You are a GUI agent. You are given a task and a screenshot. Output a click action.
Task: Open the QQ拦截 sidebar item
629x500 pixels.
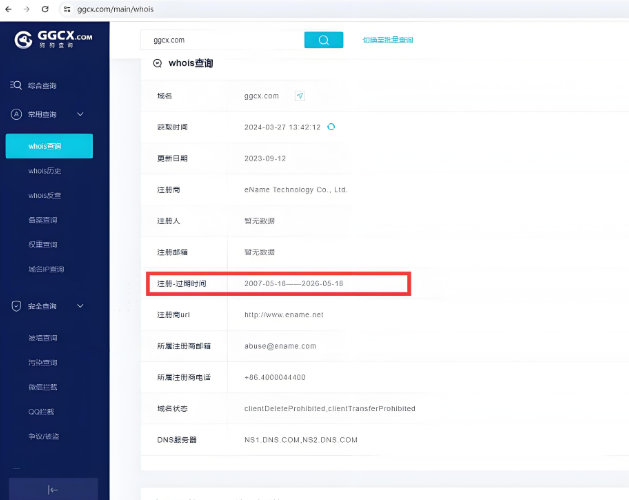(x=42, y=411)
